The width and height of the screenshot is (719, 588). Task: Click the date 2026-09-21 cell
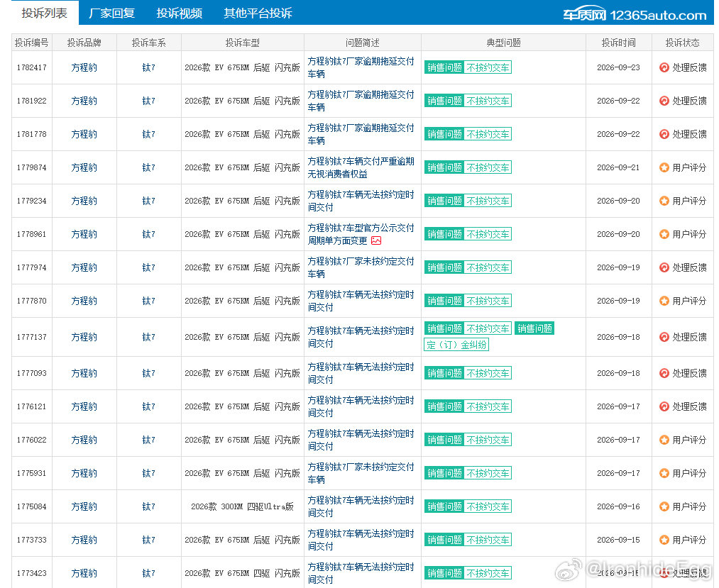pos(619,167)
